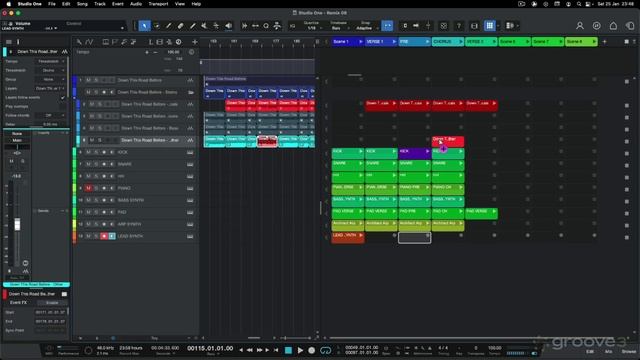Toggle the Loop button in the transport
The height and width of the screenshot is (360, 640).
click(x=325, y=350)
